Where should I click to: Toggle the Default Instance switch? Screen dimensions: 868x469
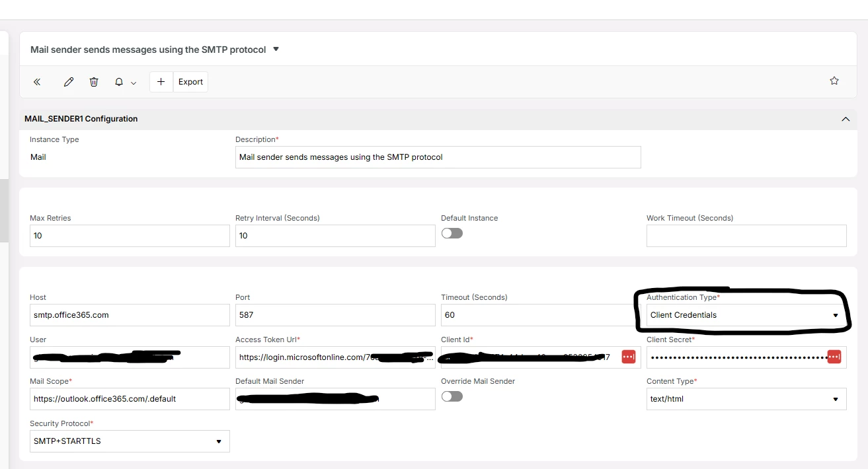(x=452, y=233)
